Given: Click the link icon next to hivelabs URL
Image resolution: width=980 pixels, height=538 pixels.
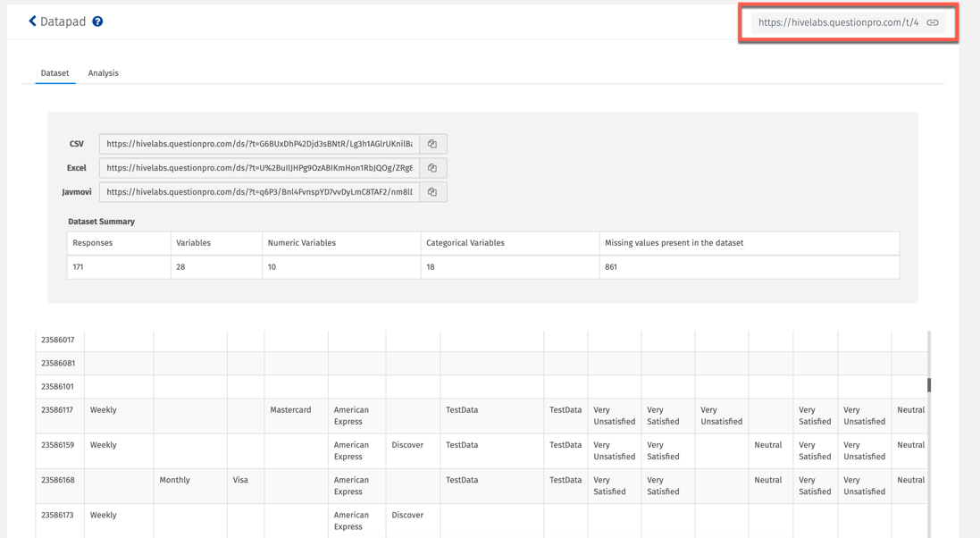Looking at the screenshot, I should click(933, 22).
